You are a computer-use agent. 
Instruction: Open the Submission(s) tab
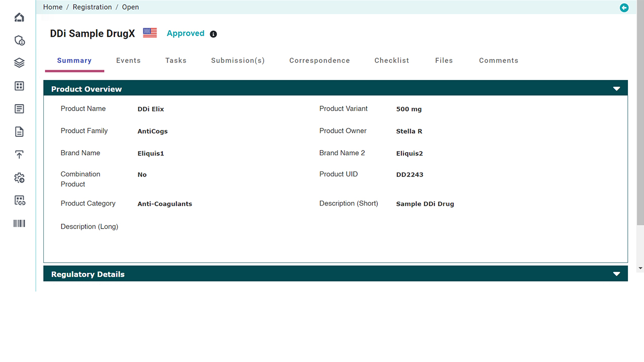[x=237, y=60]
